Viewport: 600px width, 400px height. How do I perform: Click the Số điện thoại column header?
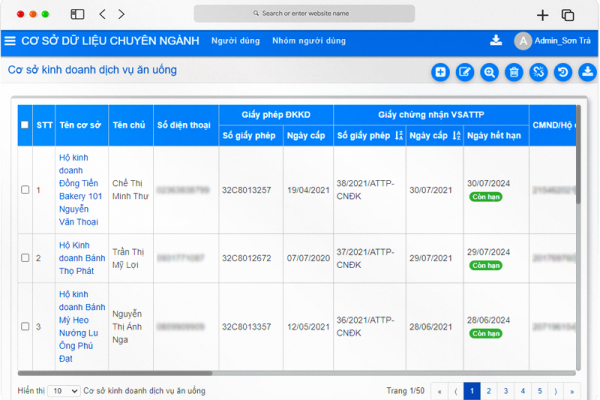(184, 125)
